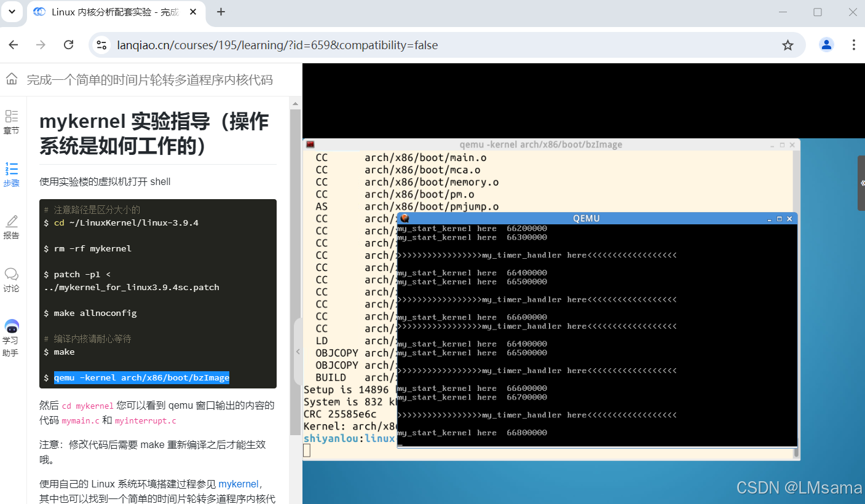This screenshot has width=865, height=504.
Task: Click my_start_kernel here 66800000 in QEMU
Action: (472, 433)
